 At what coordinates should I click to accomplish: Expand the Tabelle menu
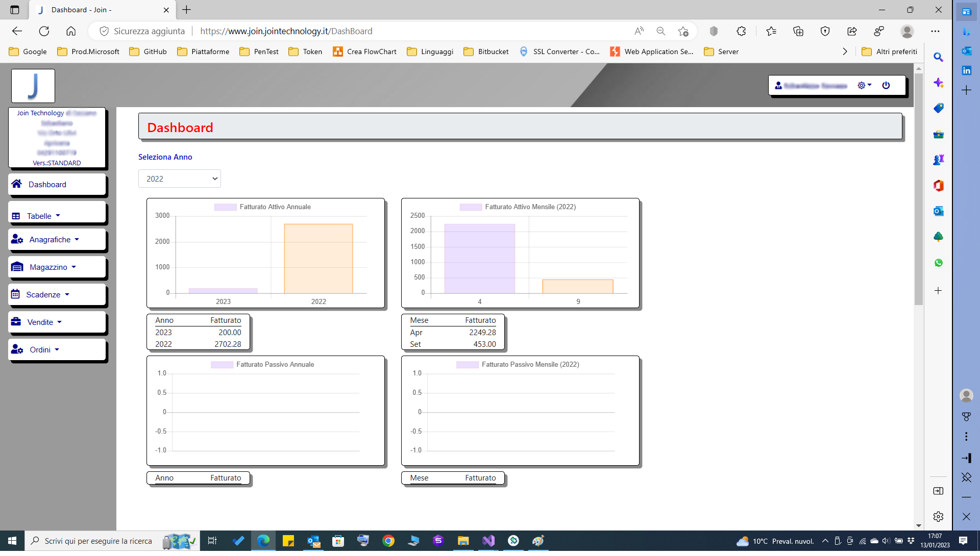click(57, 213)
